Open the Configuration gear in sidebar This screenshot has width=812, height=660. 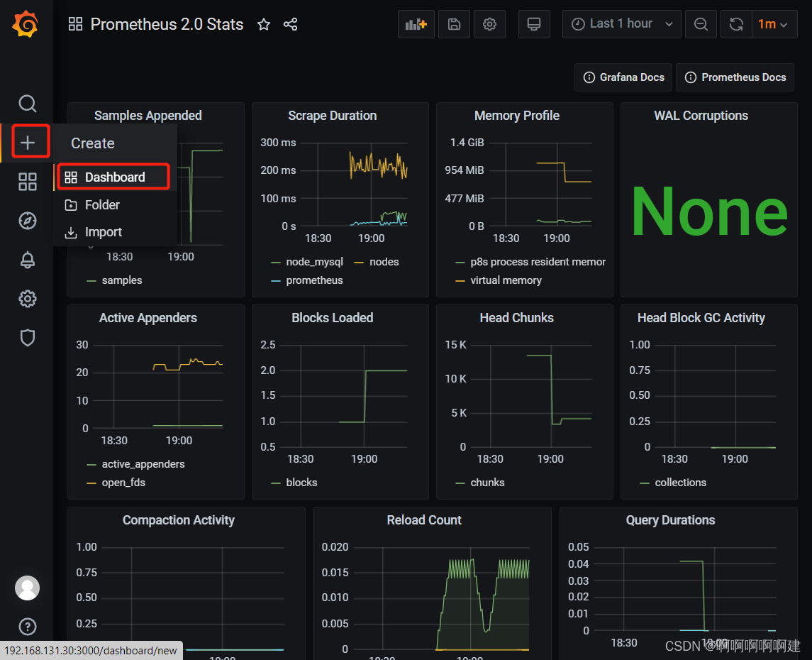coord(27,299)
